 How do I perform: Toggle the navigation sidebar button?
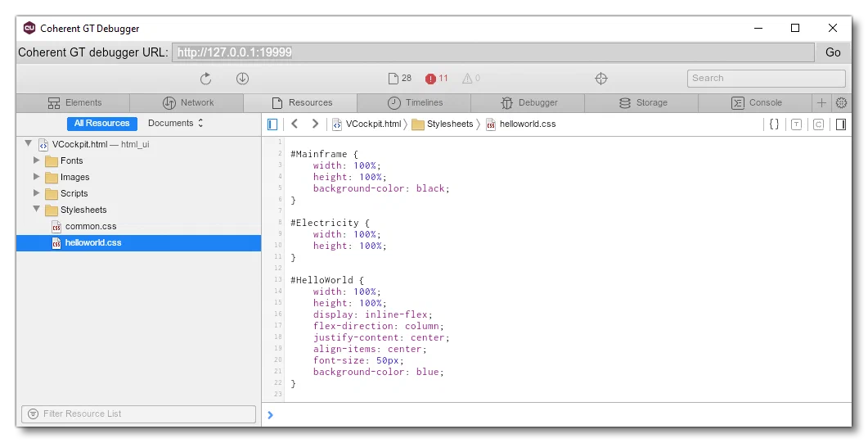(x=272, y=124)
